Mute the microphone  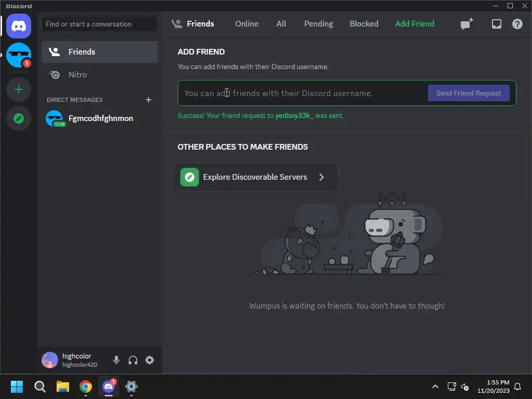click(x=116, y=360)
